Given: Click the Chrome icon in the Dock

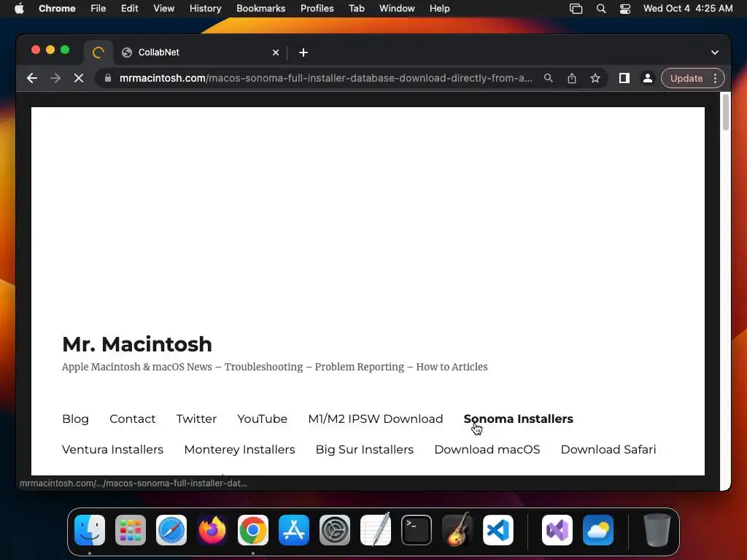Looking at the screenshot, I should click(x=253, y=530).
